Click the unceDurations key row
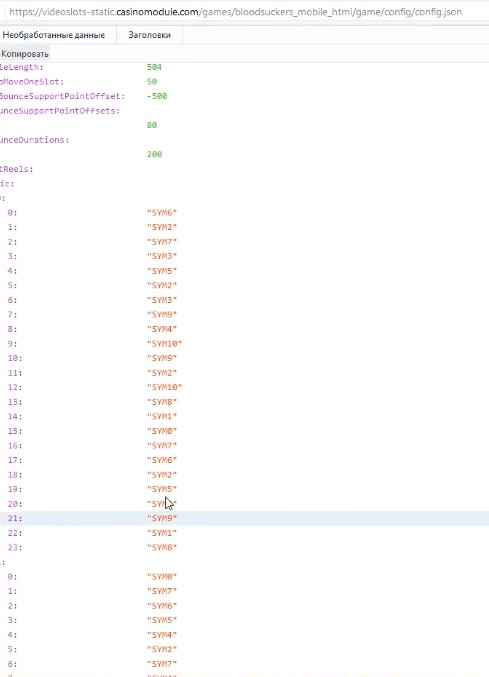 pos(244,140)
